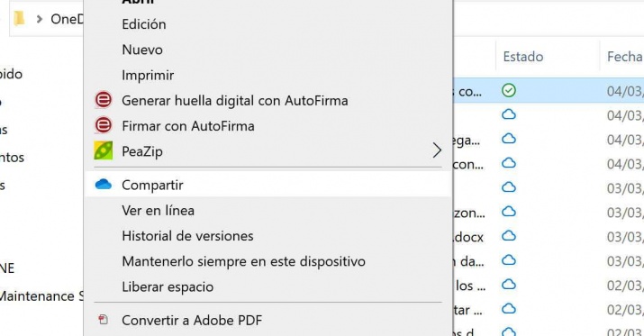The image size is (644, 336).
Task: Click the OneDrive cloud icon beside Compartir
Action: pos(103,185)
